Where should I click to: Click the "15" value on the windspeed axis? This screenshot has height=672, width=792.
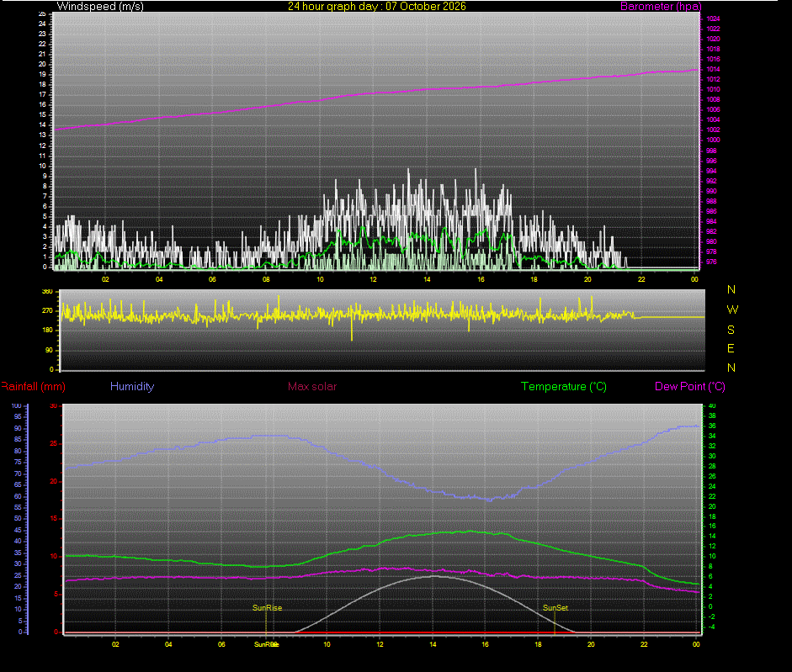click(42, 114)
